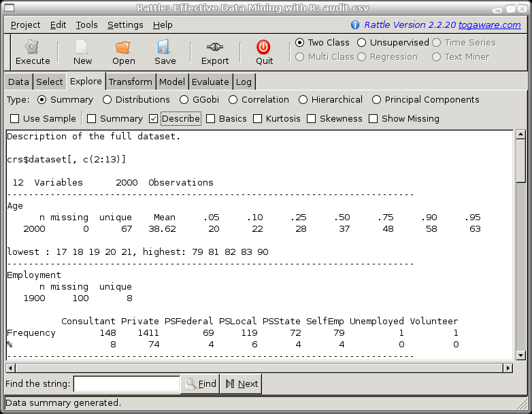The image size is (532, 414).
Task: Click the 'crs$dataset[, c(2:13)]' line
Action: pos(67,159)
